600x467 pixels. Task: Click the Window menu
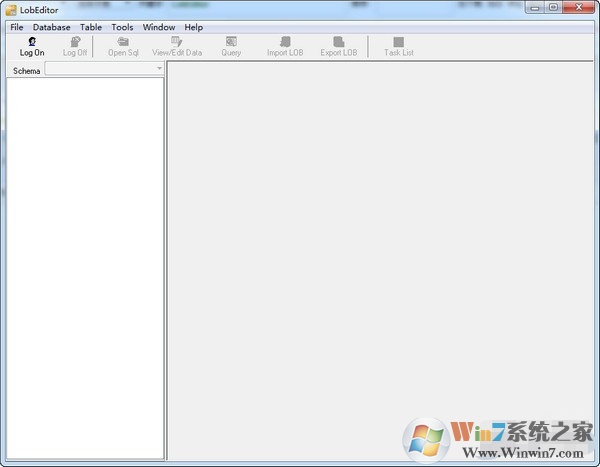click(158, 27)
